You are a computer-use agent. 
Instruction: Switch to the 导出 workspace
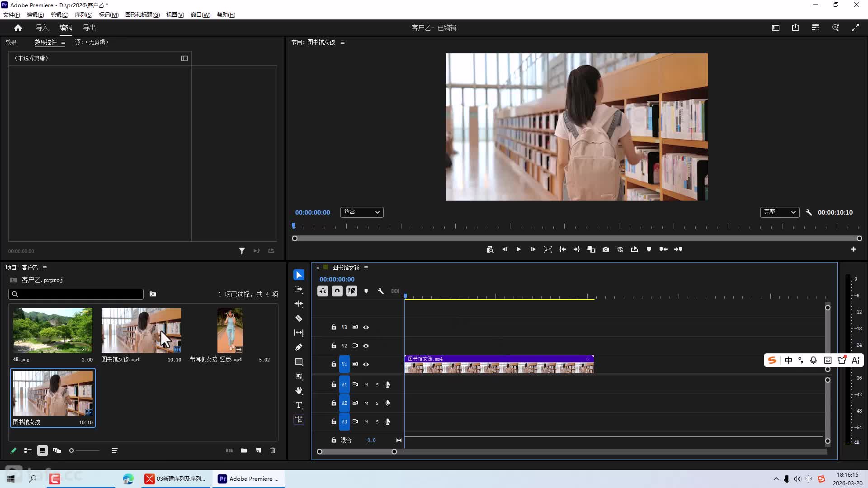(89, 28)
